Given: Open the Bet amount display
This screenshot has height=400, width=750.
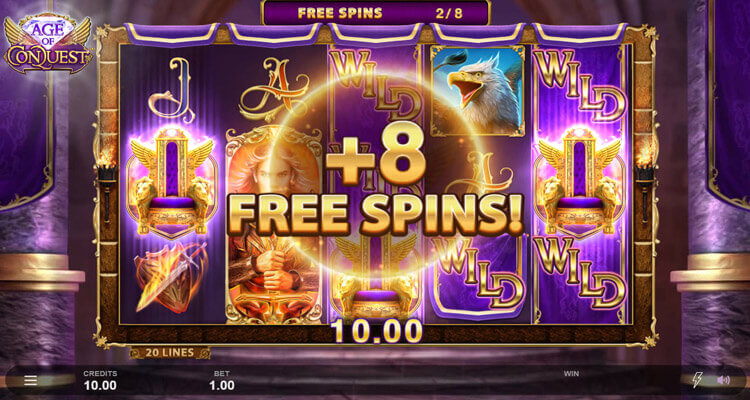Looking at the screenshot, I should [221, 380].
